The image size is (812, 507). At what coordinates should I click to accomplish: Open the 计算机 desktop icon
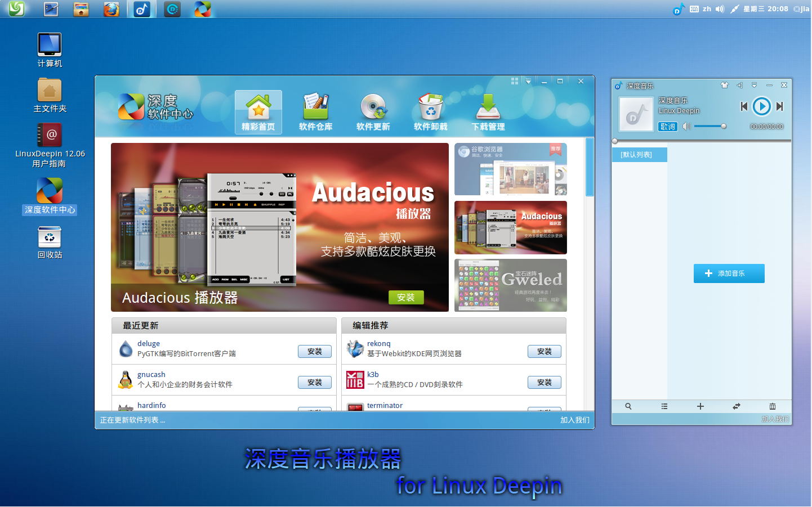[50, 50]
